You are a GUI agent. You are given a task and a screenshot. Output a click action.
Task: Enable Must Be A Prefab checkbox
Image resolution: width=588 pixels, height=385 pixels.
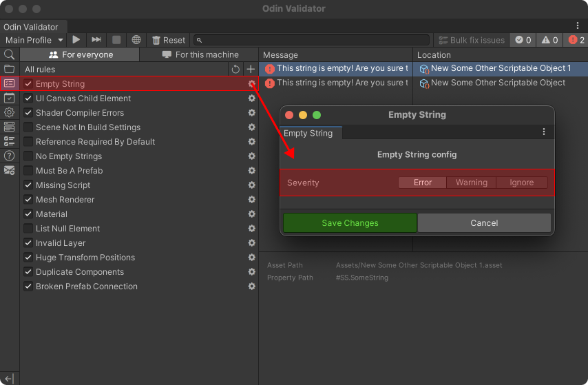28,170
